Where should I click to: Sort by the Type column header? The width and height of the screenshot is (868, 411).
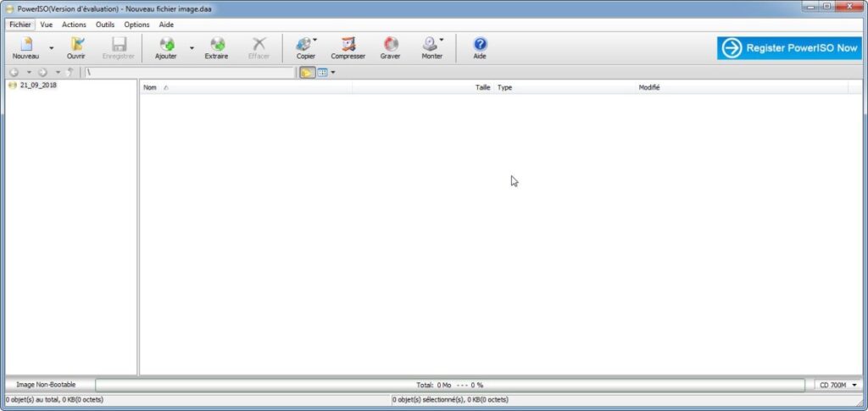pyautogui.click(x=565, y=87)
